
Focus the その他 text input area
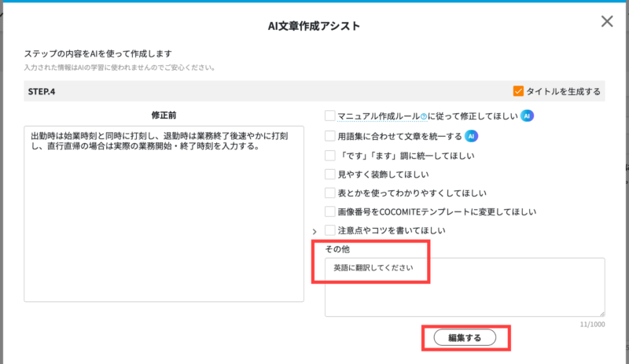point(465,287)
